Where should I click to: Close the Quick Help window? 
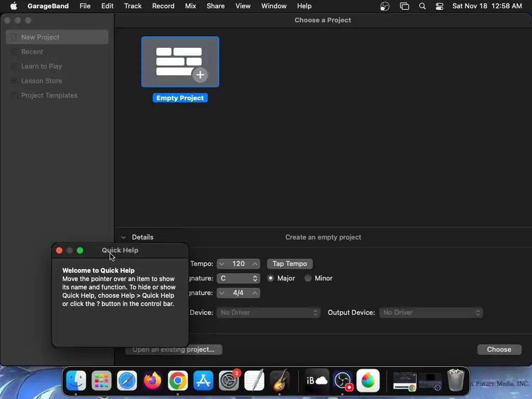tap(59, 250)
